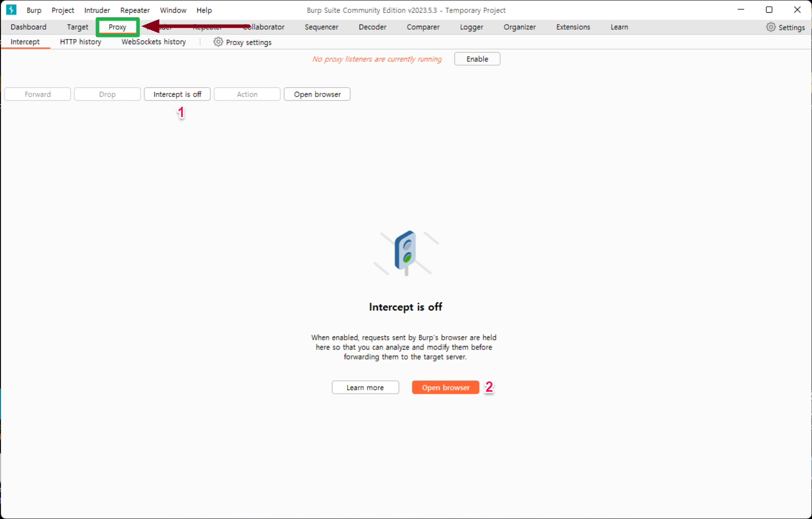This screenshot has width=812, height=519.
Task: Go to the Dashboard tab
Action: [x=28, y=27]
